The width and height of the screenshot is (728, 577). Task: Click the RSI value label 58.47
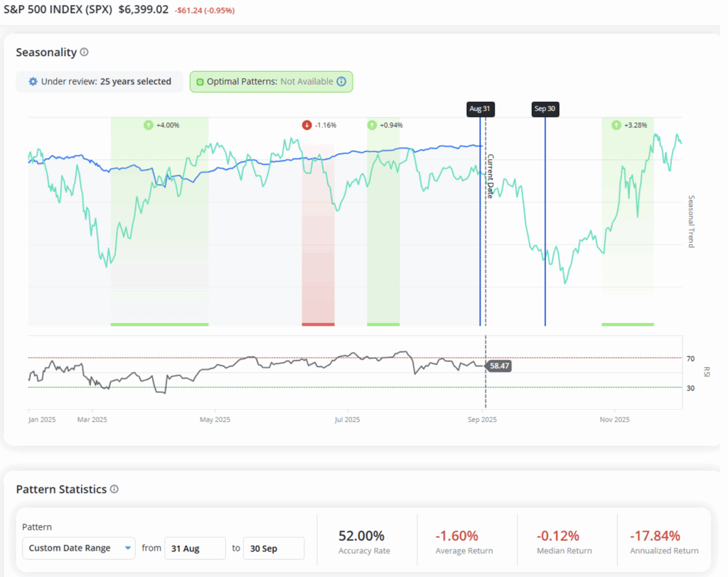[x=499, y=366]
